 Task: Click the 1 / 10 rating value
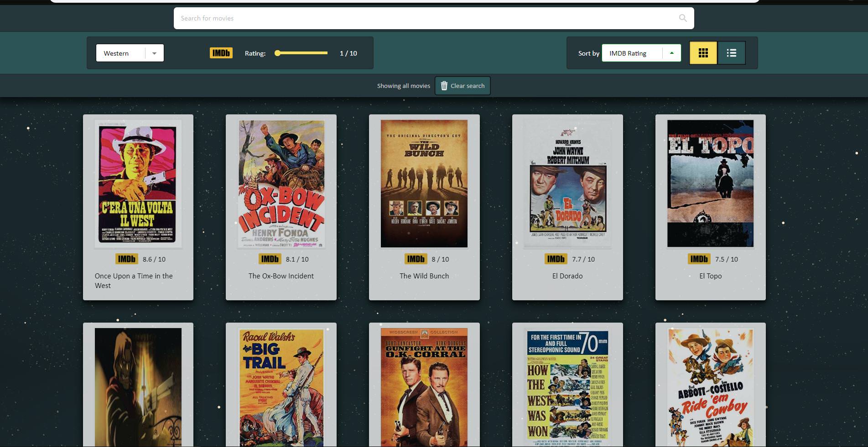coord(348,53)
